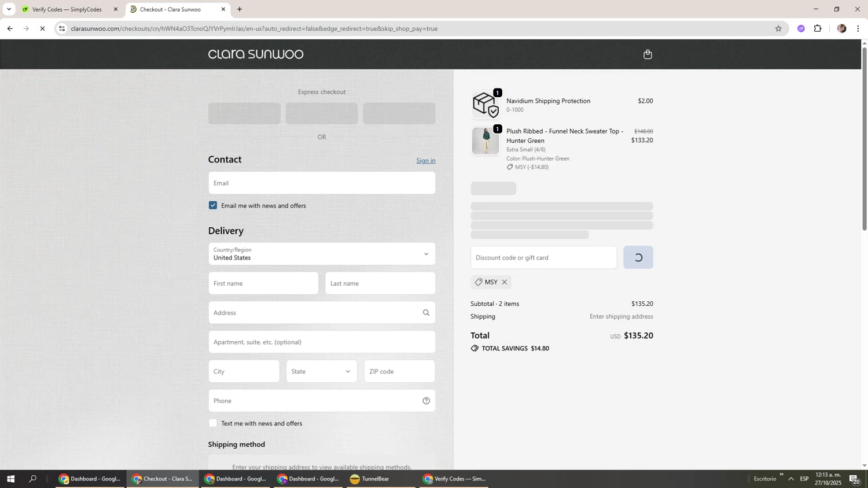Open the Chrome three-dot menu
Screen dimensions: 868x488
pyautogui.click(x=858, y=28)
